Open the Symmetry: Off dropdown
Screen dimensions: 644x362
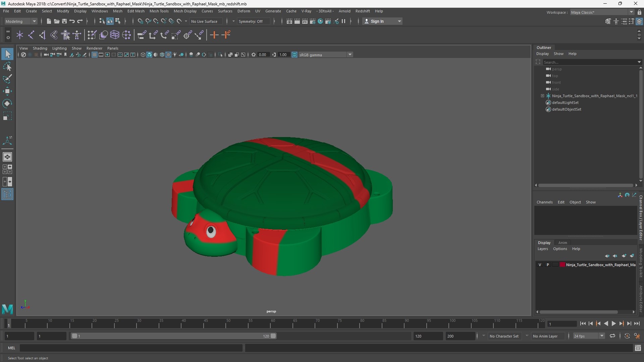253,21
